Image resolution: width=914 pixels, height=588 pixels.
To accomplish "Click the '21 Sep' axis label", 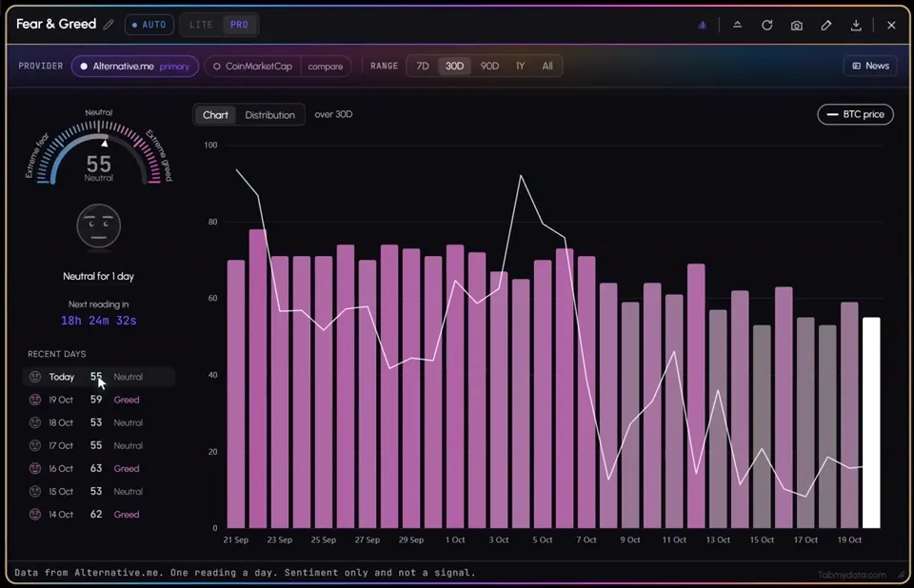I will tap(235, 539).
